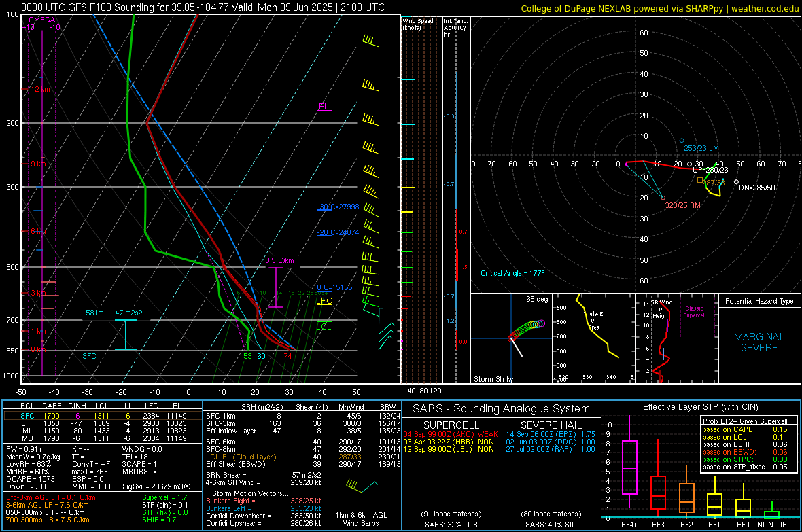Click the weather.cod.edu NEXLAB credit text
The height and width of the screenshot is (532, 802).
click(659, 8)
